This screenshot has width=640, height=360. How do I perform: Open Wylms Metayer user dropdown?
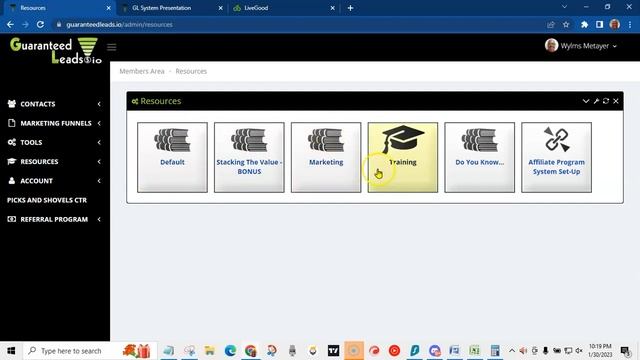pyautogui.click(x=580, y=46)
